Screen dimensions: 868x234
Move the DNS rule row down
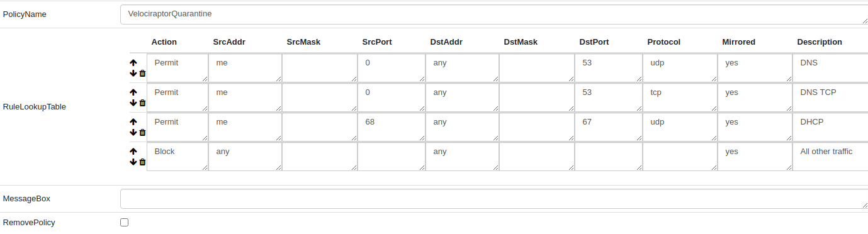(133, 73)
